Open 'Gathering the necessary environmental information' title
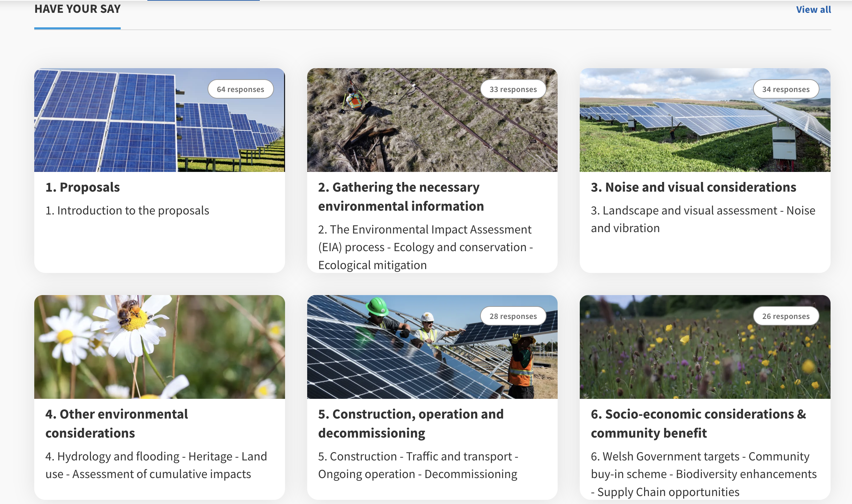The width and height of the screenshot is (852, 504). click(401, 196)
